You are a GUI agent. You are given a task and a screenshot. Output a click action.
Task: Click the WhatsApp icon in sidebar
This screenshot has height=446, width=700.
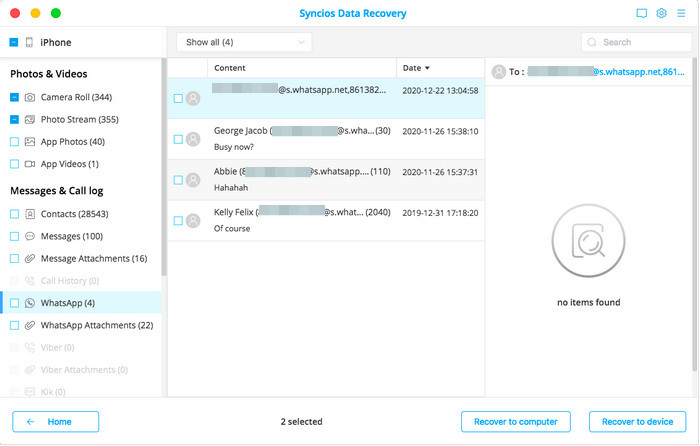pos(30,303)
